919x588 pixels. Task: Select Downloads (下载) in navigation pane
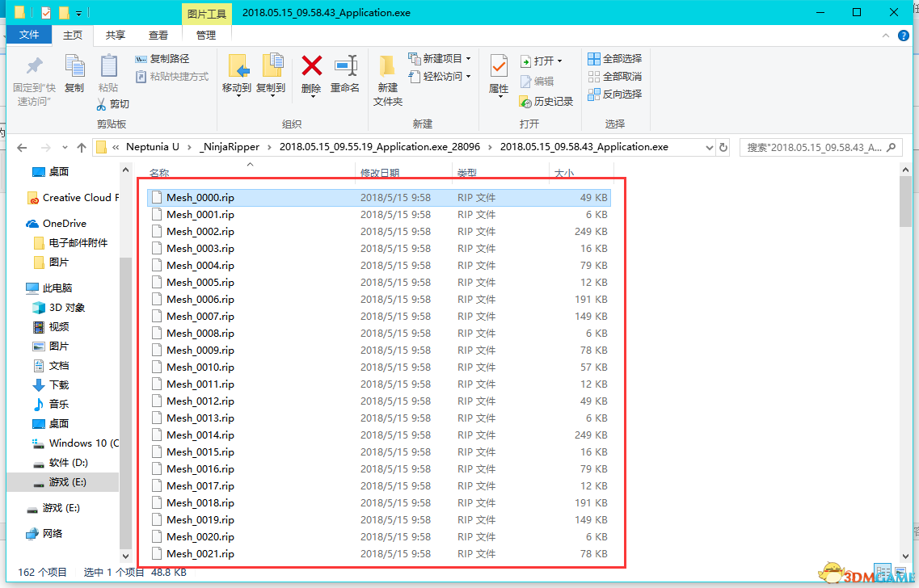coord(59,385)
